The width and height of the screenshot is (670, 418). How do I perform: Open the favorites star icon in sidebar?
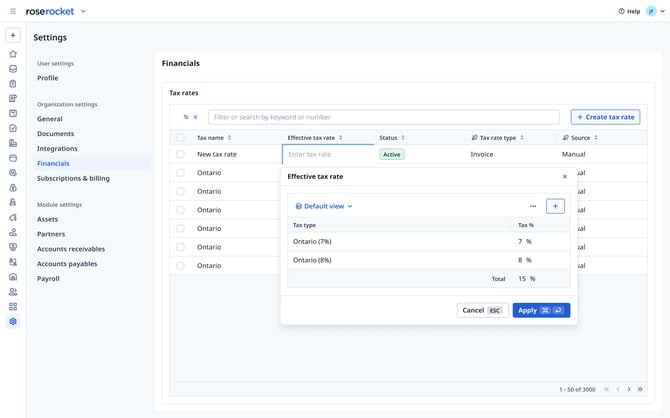click(13, 54)
